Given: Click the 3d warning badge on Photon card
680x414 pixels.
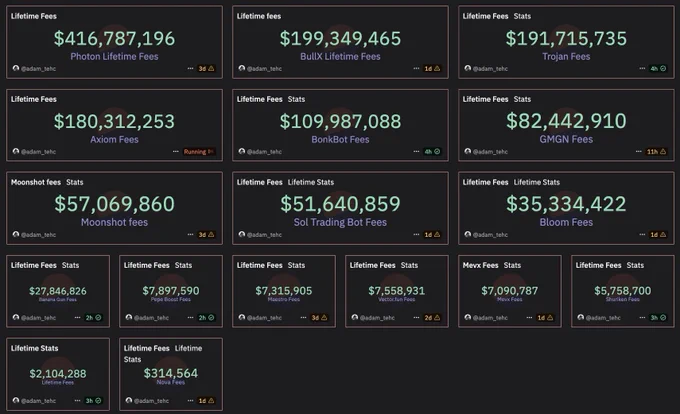Looking at the screenshot, I should (x=206, y=68).
